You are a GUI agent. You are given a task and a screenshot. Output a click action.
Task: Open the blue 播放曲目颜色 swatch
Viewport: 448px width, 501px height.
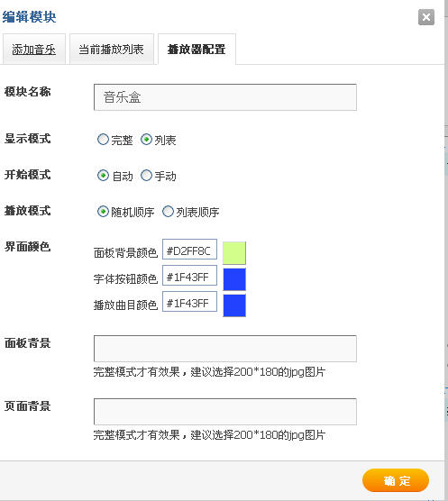tap(234, 305)
